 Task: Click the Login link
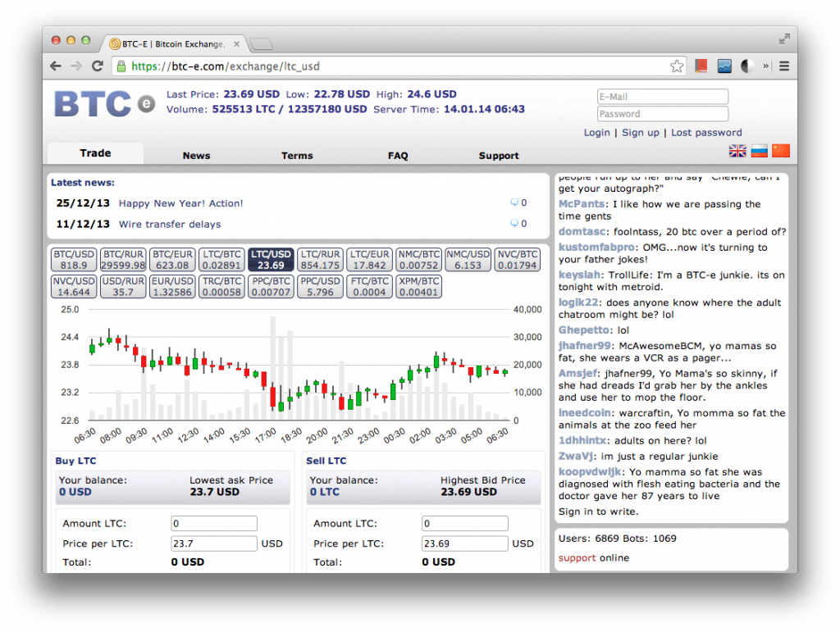[597, 133]
